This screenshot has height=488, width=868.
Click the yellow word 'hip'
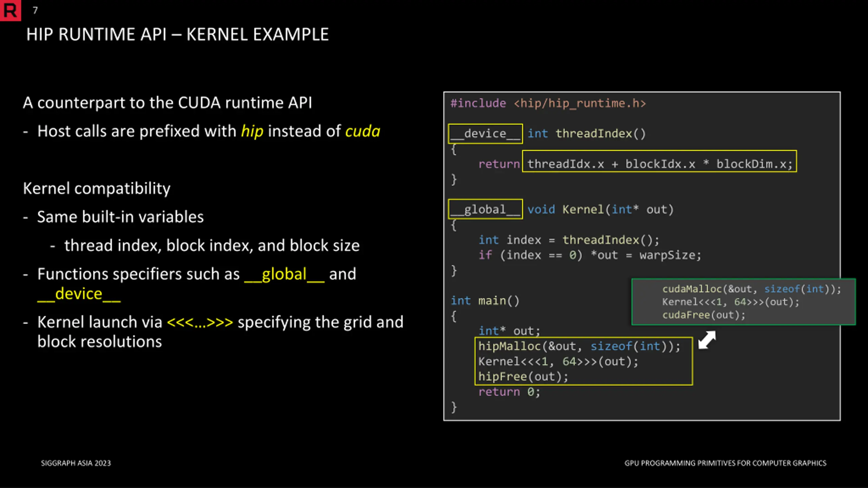click(x=252, y=131)
